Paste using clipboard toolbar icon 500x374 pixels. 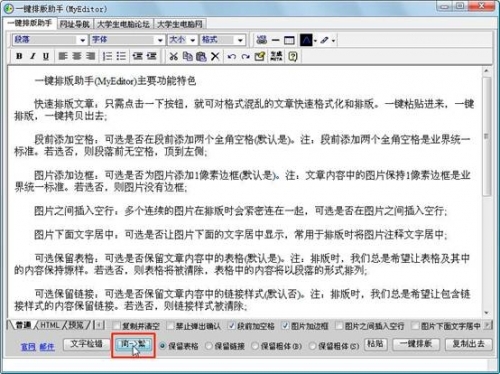coord(201,56)
